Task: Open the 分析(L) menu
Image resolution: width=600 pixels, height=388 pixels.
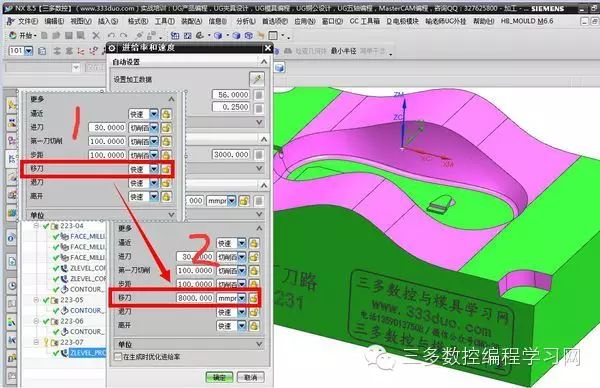Action: click(245, 21)
